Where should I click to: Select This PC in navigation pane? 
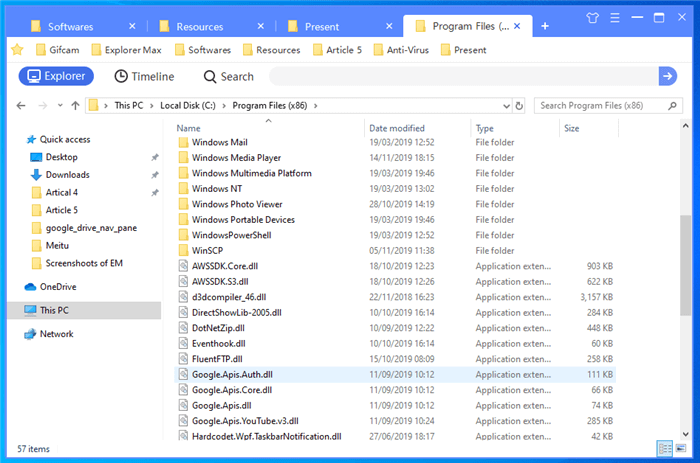pyautogui.click(x=84, y=310)
